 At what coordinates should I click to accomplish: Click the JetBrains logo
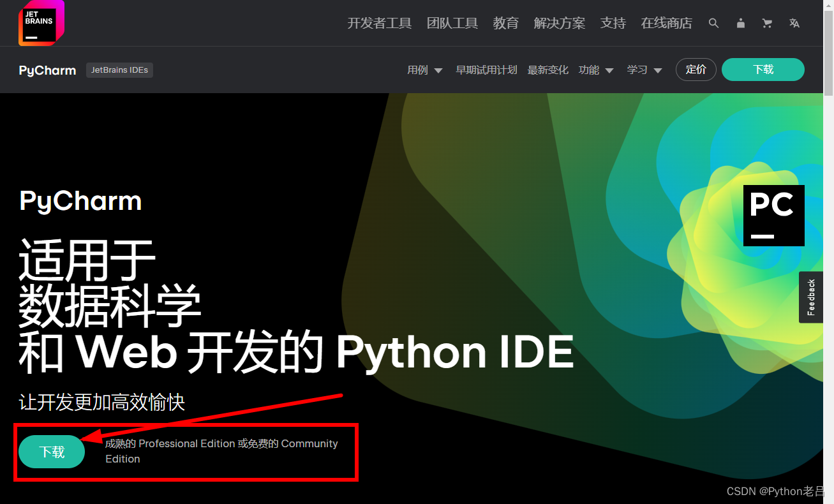pyautogui.click(x=41, y=23)
